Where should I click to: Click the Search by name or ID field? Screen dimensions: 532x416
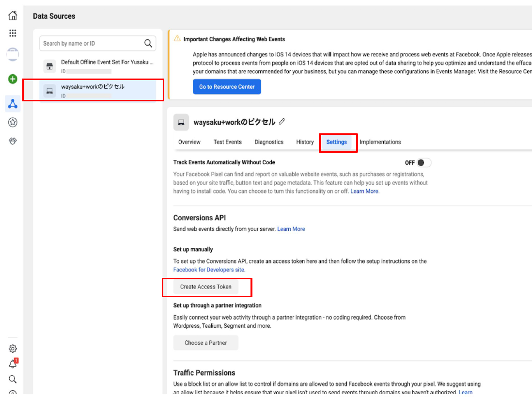92,43
